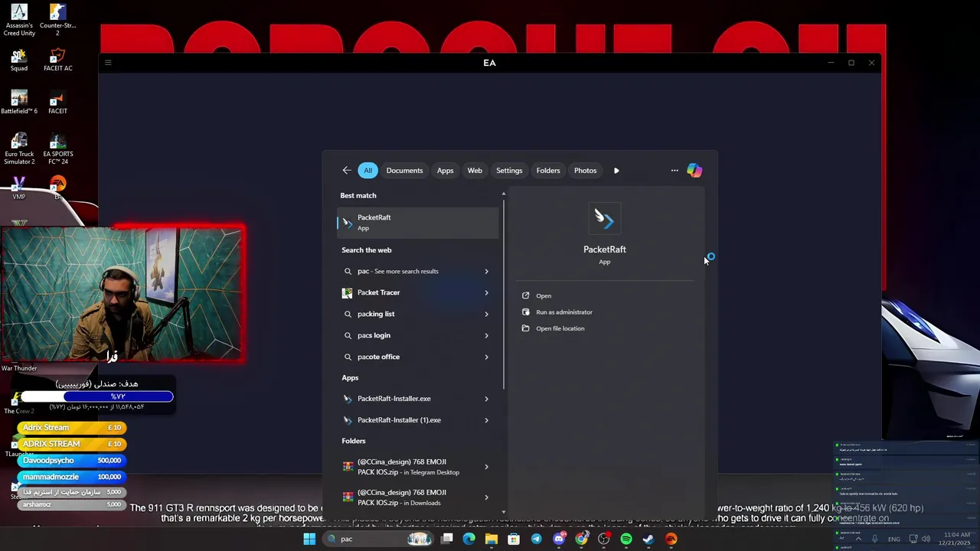Open Spotify from the taskbar
The width and height of the screenshot is (980, 551).
tap(626, 539)
